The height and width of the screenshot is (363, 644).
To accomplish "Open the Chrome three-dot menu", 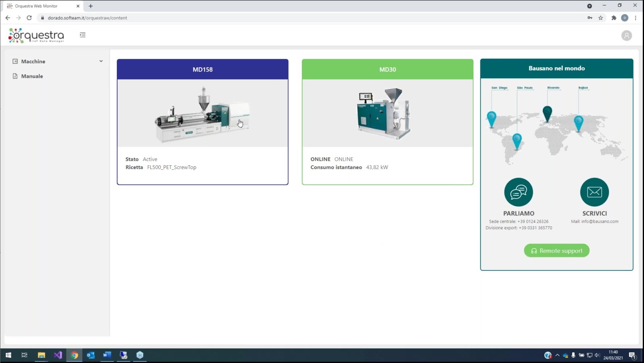I will [636, 18].
